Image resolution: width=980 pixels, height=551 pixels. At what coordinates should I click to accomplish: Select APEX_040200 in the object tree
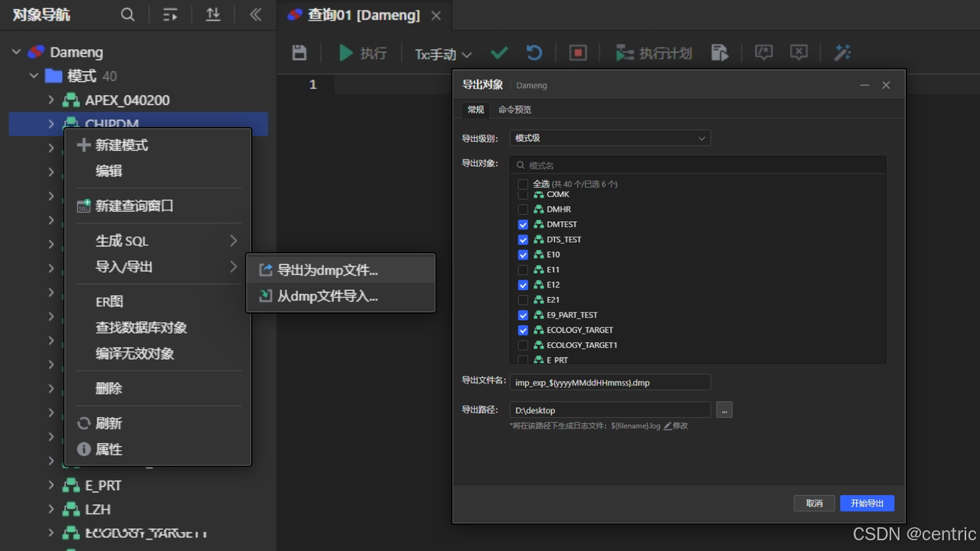point(127,100)
